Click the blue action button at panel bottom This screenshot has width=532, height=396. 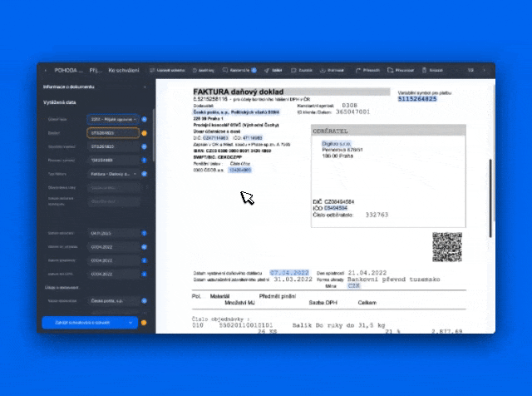[90, 323]
